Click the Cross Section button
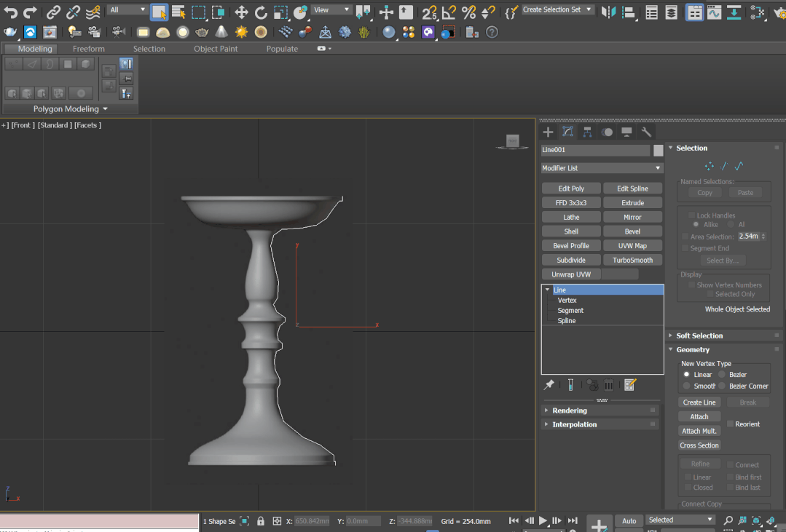This screenshot has height=532, width=786. [x=699, y=445]
